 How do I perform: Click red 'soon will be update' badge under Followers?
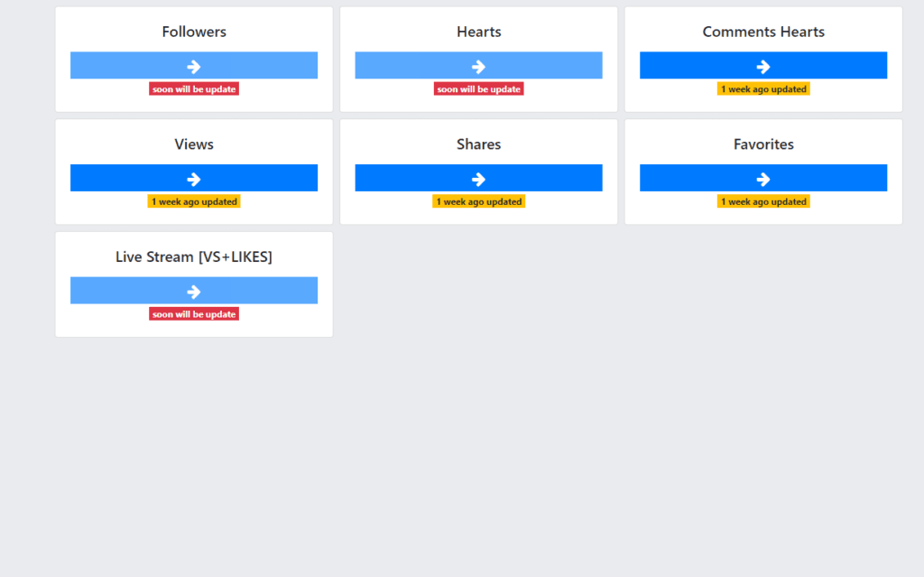[194, 89]
